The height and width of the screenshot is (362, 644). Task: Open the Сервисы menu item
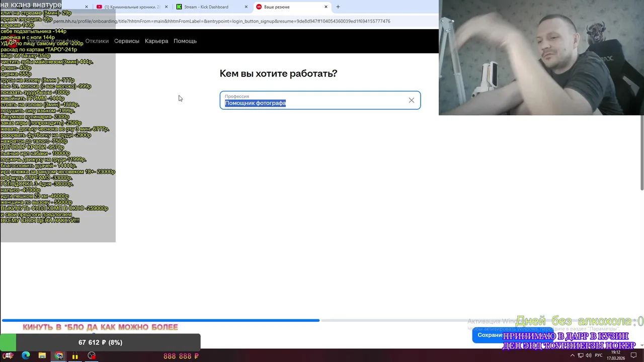[127, 41]
